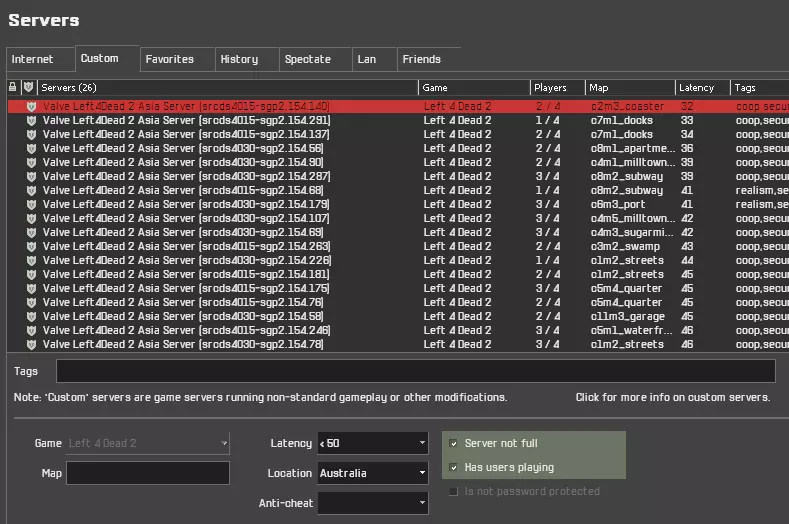Click the VAC shield column header icon
Screen dimensions: 789x524
pyautogui.click(x=29, y=88)
